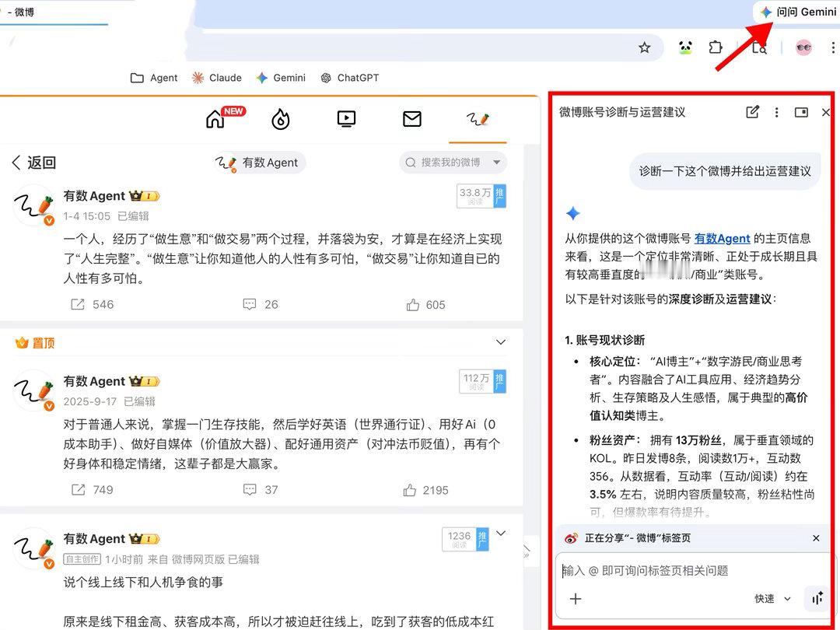The image size is (840, 630).
Task: Comment on the post with 26 comments
Action: point(261,305)
